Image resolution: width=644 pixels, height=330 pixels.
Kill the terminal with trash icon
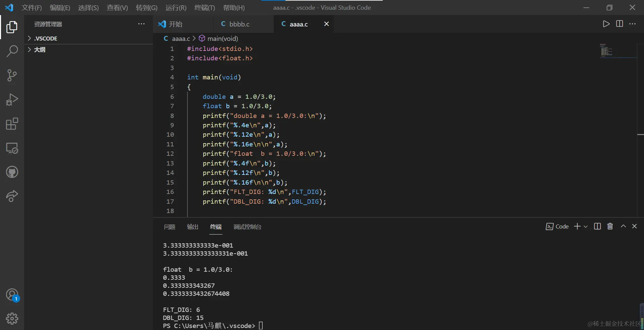pos(610,226)
